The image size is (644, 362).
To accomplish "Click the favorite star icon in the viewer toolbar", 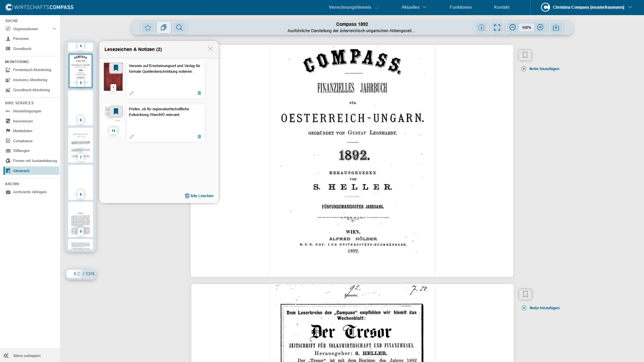I will [148, 28].
